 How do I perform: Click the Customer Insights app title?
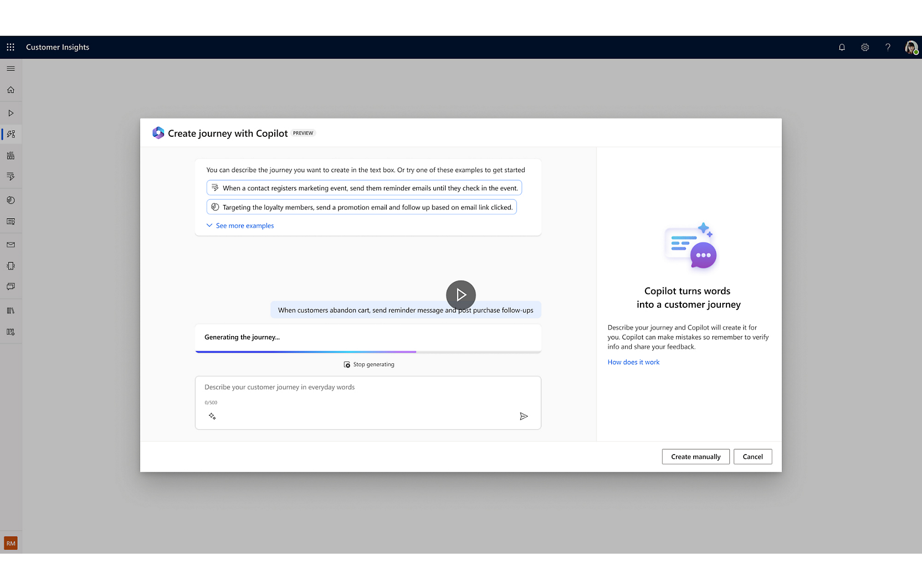click(58, 47)
